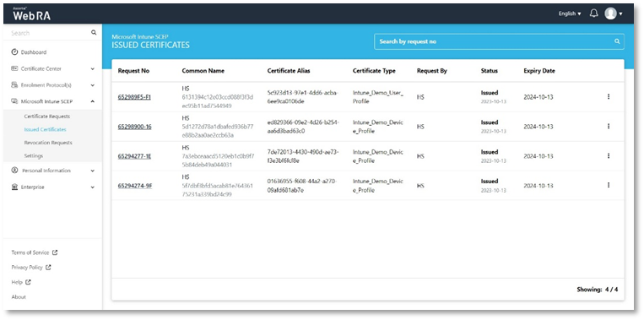
Task: Go to Dashboard in the sidebar
Action: click(x=33, y=52)
